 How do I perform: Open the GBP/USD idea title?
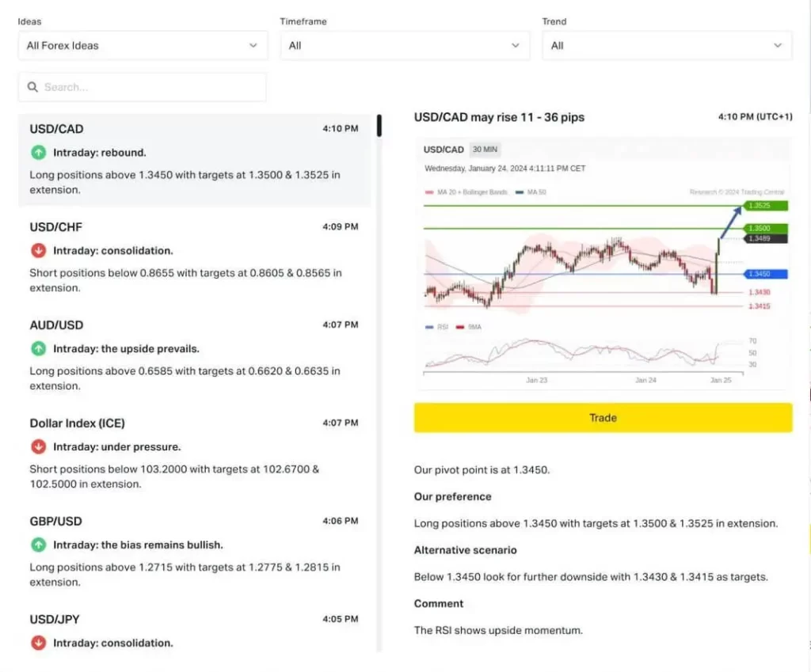[56, 522]
